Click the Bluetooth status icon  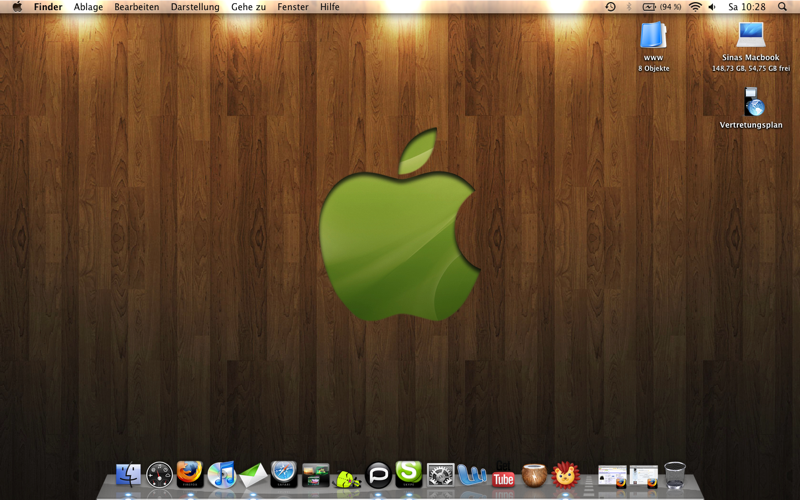click(629, 7)
